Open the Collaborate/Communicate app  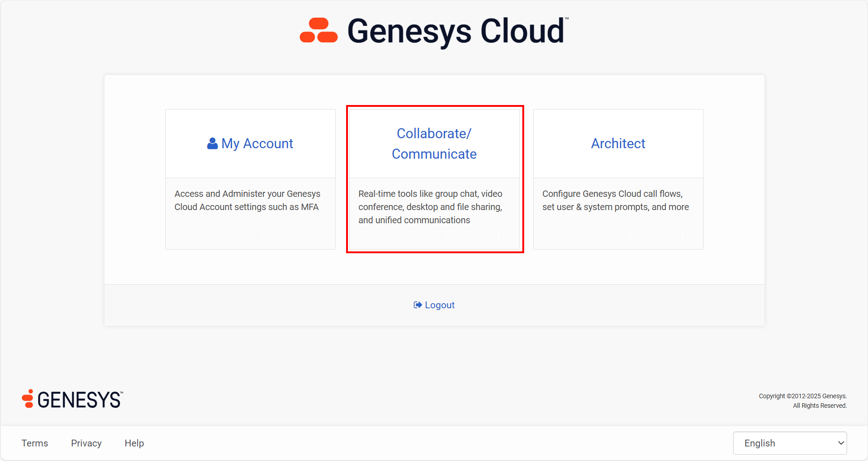pyautogui.click(x=434, y=144)
